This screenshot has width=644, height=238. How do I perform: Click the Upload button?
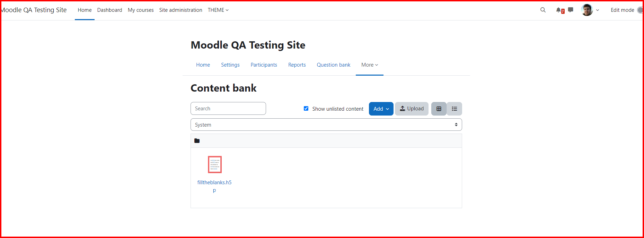point(412,109)
